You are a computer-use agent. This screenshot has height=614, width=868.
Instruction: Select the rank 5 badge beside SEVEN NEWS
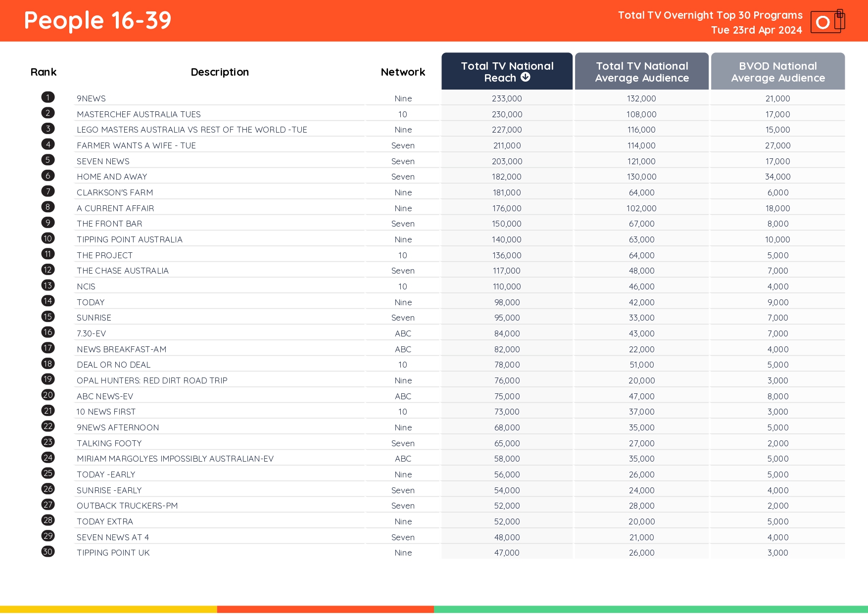(48, 160)
